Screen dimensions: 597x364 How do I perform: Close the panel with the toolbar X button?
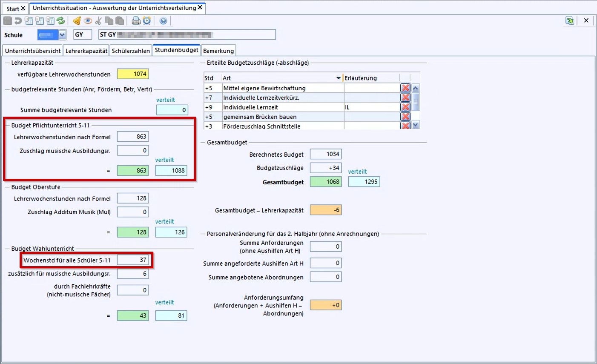tap(586, 20)
